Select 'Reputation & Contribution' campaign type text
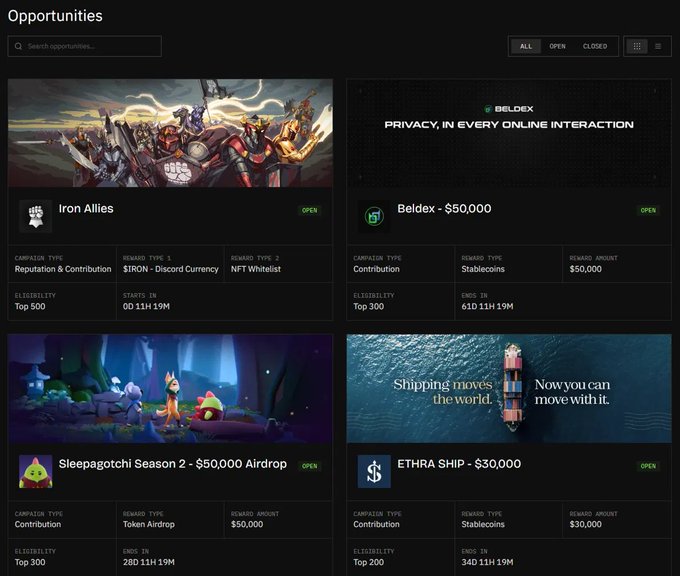Image resolution: width=680 pixels, height=576 pixels. coord(63,269)
